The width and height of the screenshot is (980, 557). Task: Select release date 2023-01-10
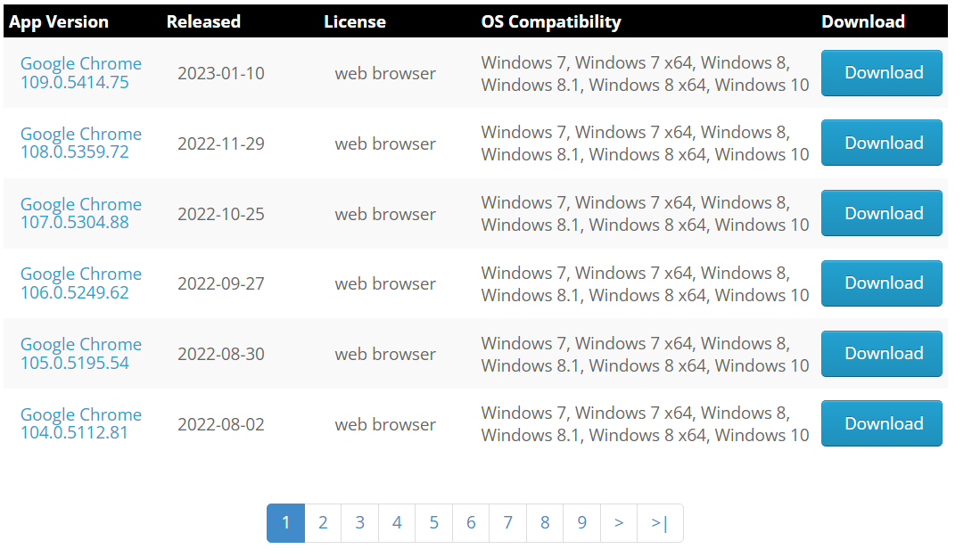coord(220,74)
